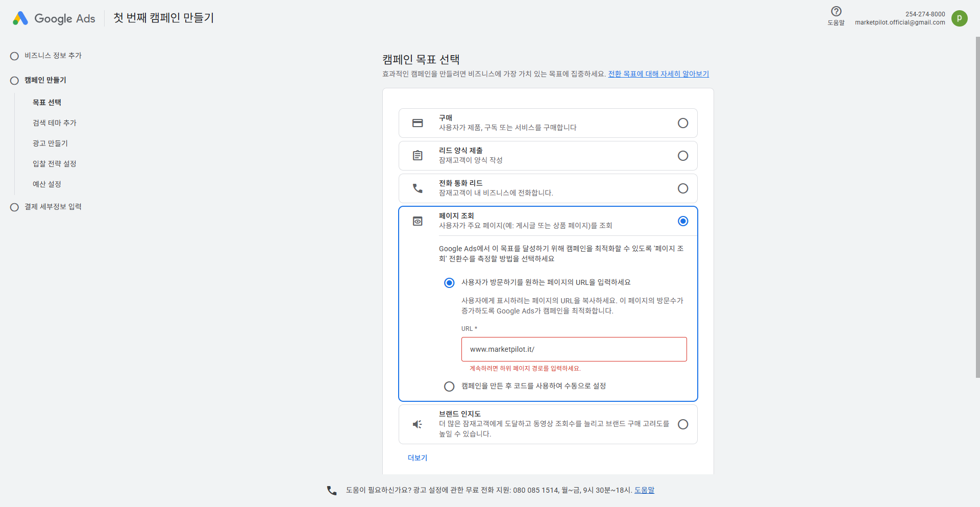Click the clipboard icon for 리드 양식 제출

click(x=418, y=156)
